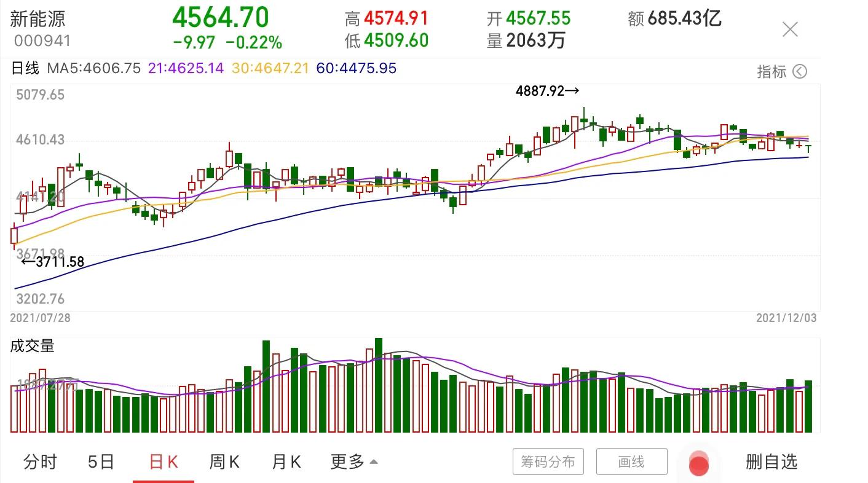Image resolution: width=868 pixels, height=483 pixels.
Task: Click the dark blue 60:4475.95 average label
Action: tap(357, 68)
